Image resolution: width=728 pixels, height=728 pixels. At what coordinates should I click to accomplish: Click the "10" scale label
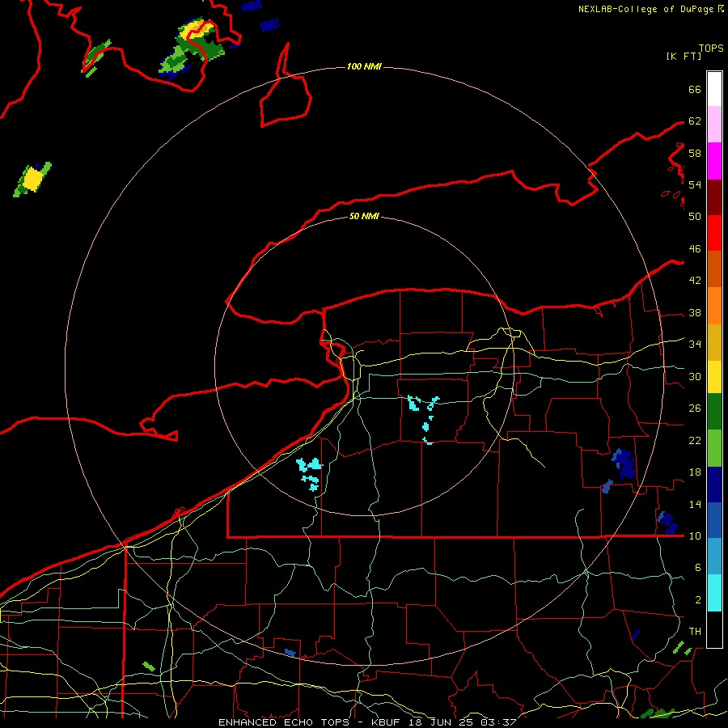point(695,536)
